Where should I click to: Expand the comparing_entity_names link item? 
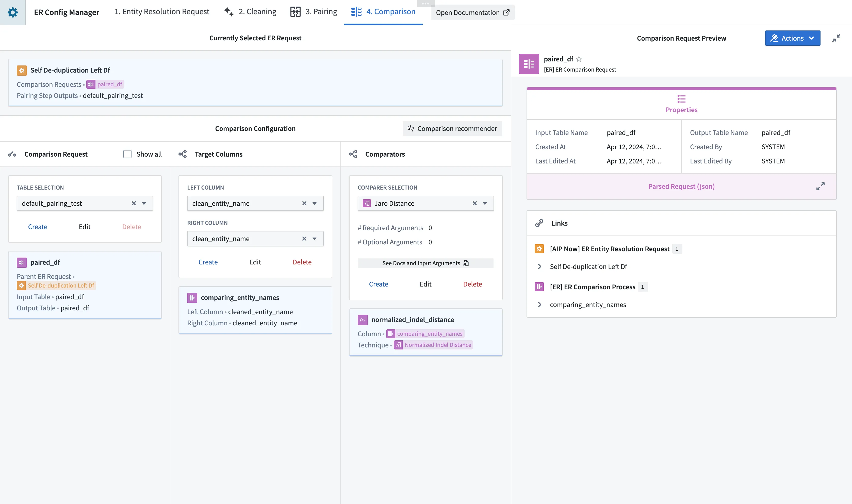pos(539,305)
